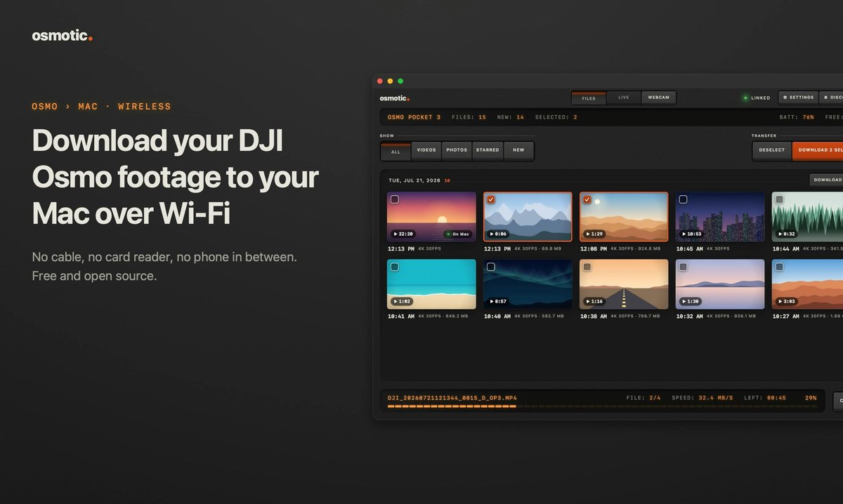Click the SELECTED: 2 counter

click(x=556, y=117)
